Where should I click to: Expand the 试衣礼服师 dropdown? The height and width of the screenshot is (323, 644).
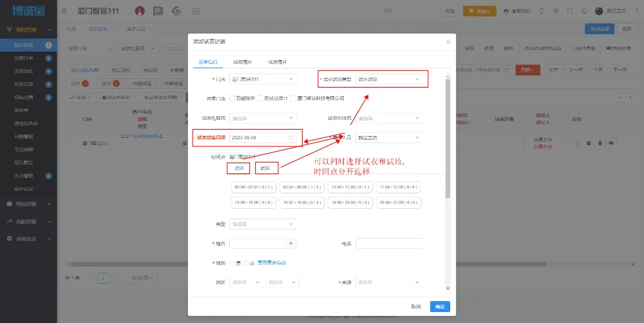(x=263, y=119)
